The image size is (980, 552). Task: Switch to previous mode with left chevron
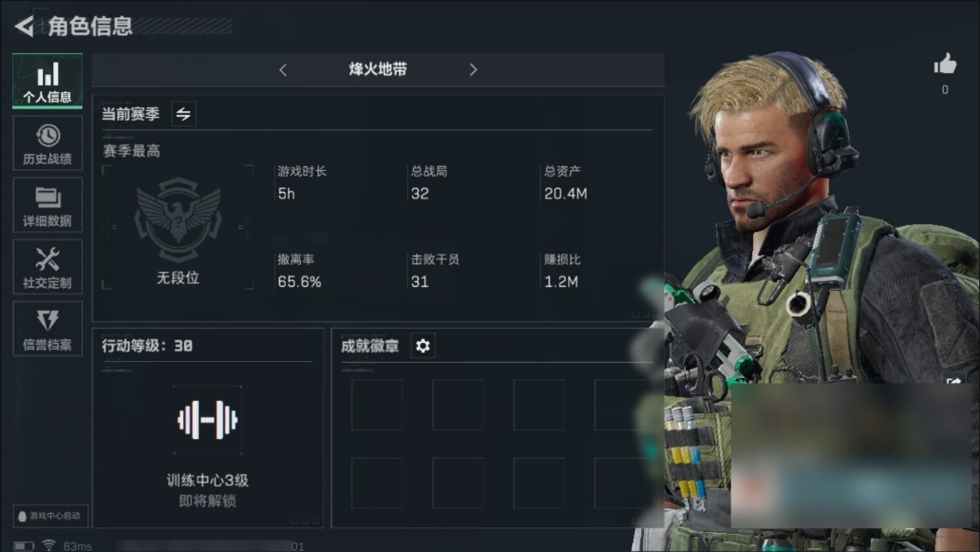click(x=283, y=70)
